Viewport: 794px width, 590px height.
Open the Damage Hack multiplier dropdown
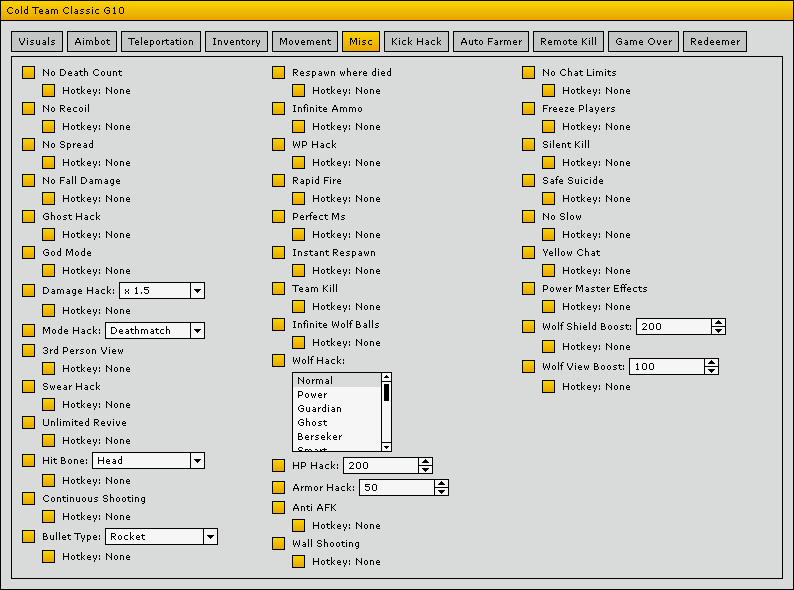click(x=197, y=291)
